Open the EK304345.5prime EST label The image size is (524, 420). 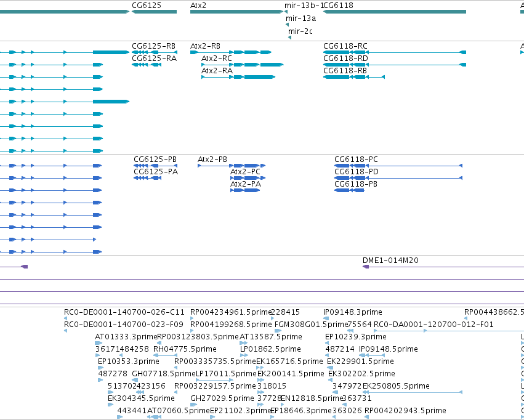pos(141,398)
